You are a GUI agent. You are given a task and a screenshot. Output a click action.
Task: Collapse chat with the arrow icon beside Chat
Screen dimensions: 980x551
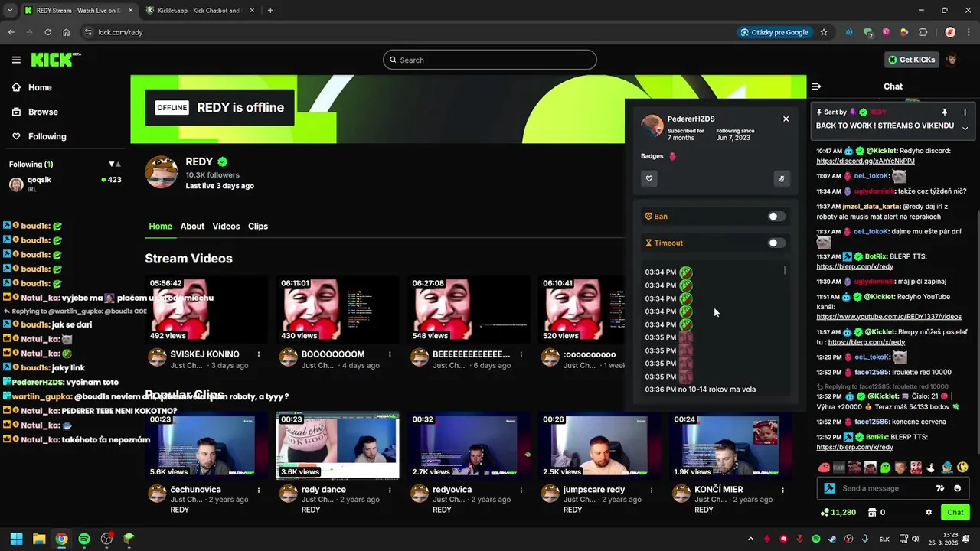coord(816,86)
